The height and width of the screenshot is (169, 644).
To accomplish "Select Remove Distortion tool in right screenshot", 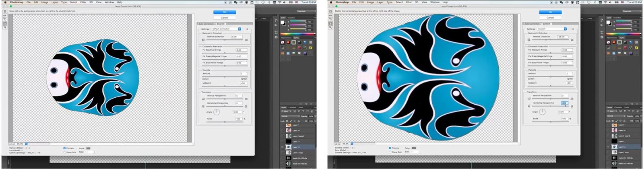I will (x=330, y=11).
